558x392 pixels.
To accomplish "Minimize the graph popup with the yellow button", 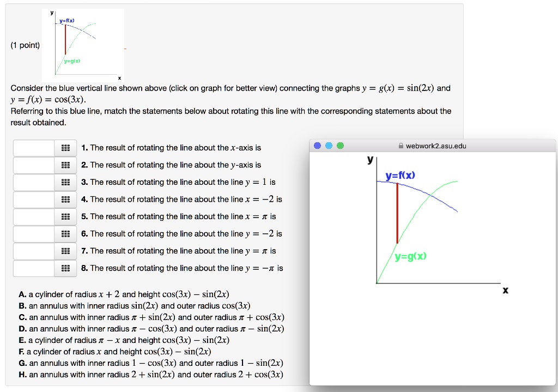I will pyautogui.click(x=329, y=146).
